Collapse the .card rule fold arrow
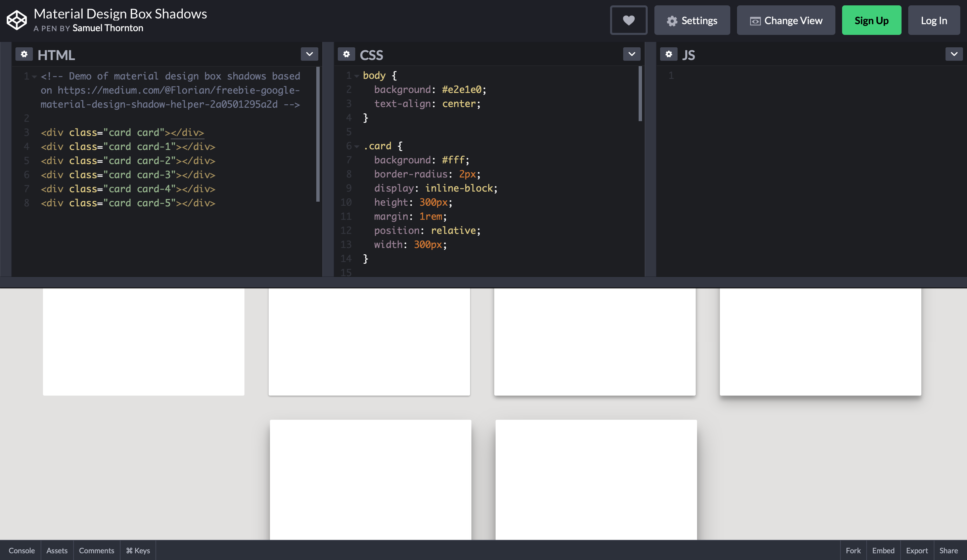967x560 pixels. click(x=357, y=146)
